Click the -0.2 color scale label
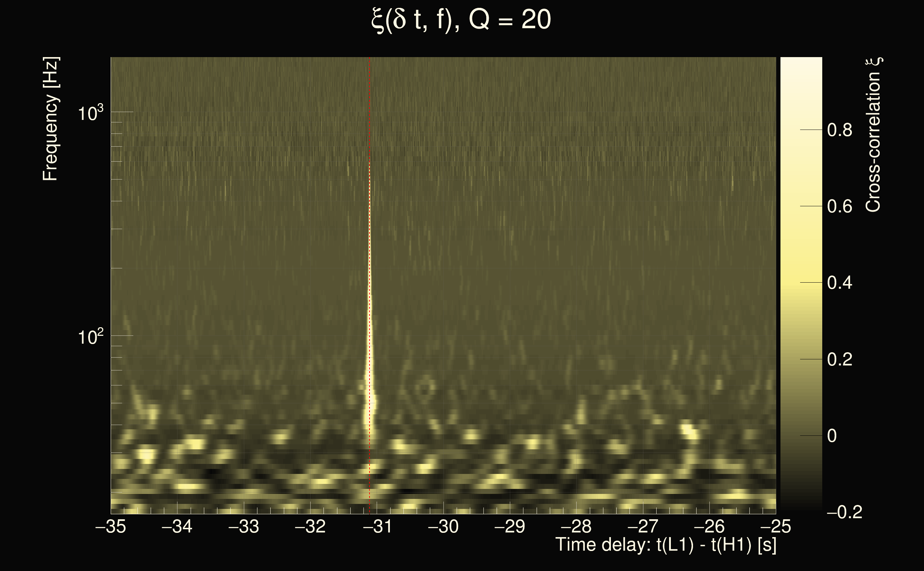 [844, 512]
